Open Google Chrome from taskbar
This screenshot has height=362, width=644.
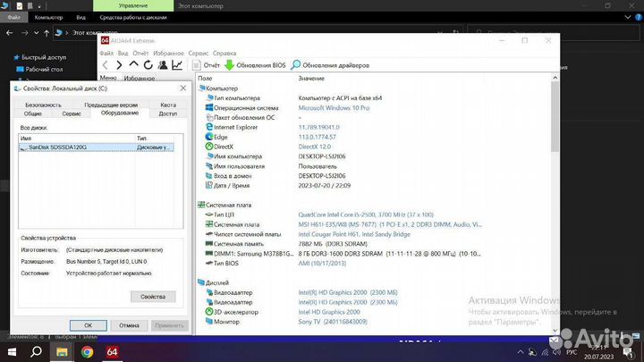pyautogui.click(x=87, y=352)
